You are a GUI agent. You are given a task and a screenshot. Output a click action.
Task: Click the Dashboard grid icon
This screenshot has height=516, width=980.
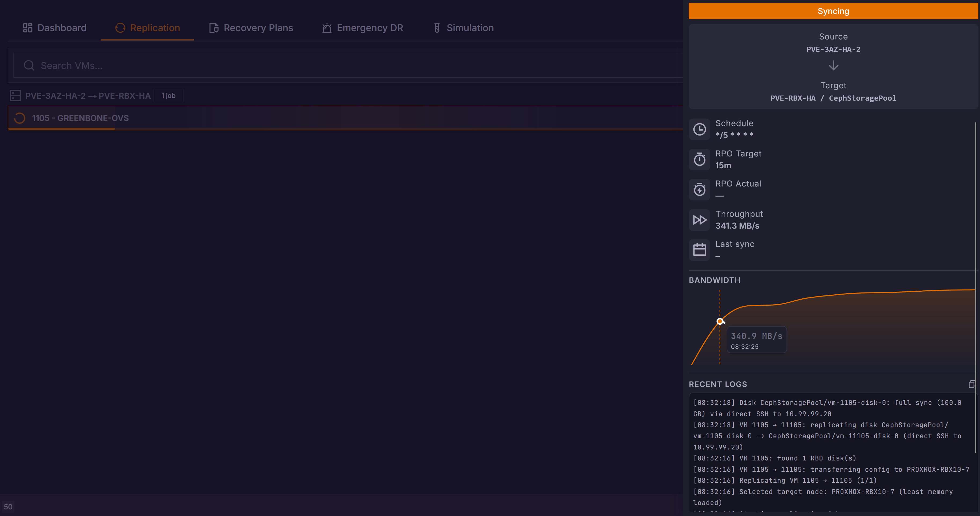tap(28, 28)
